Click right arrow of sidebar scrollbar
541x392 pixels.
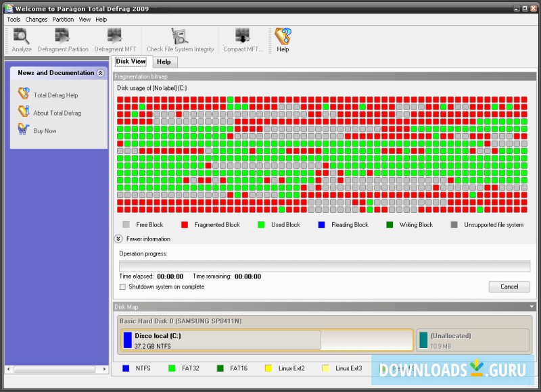coord(104,369)
